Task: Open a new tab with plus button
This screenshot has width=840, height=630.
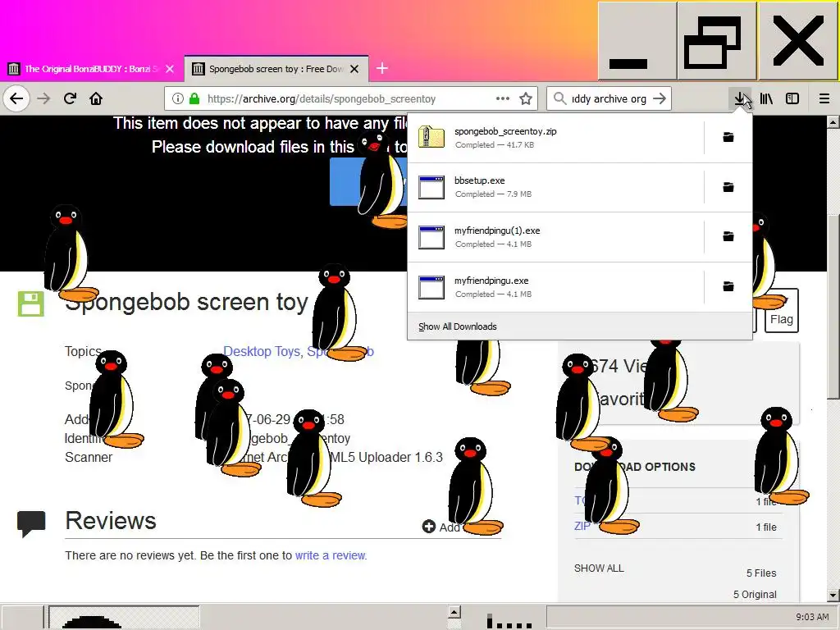Action: 382,68
